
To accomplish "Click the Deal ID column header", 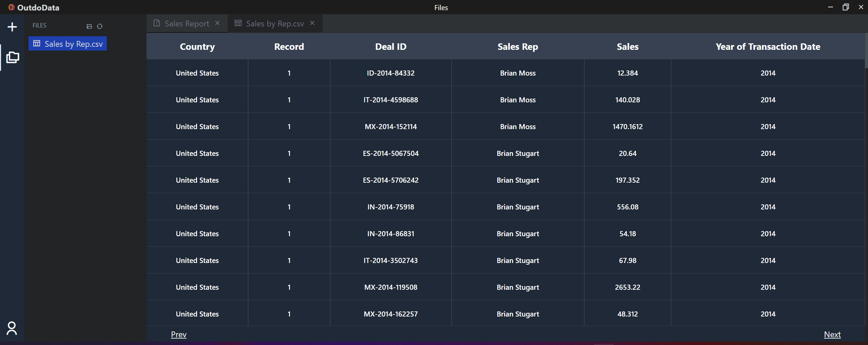I will coord(391,46).
